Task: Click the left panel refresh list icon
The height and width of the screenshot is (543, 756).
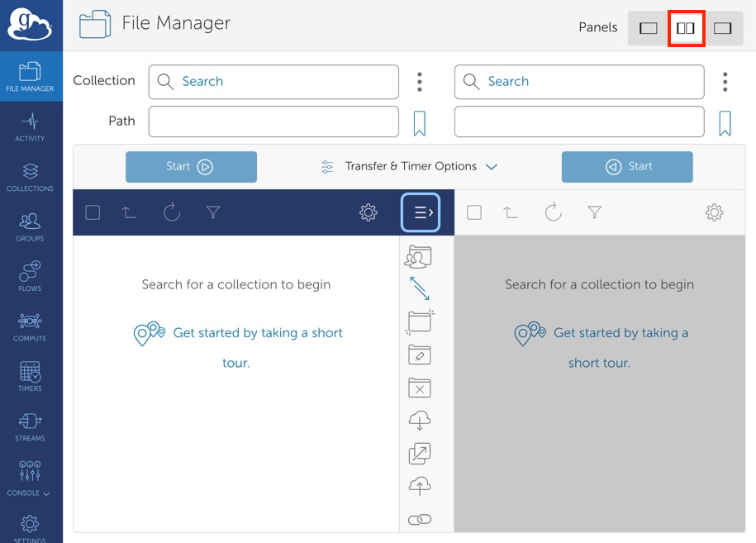Action: click(x=172, y=212)
